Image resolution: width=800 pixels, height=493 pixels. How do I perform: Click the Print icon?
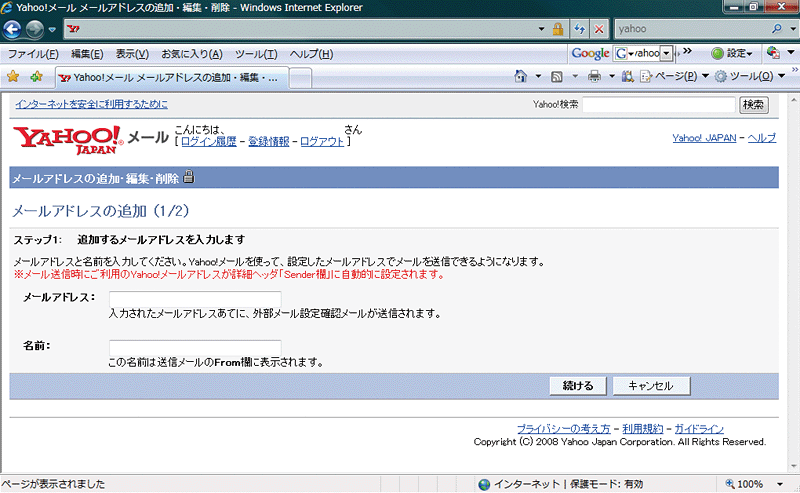[x=594, y=77]
